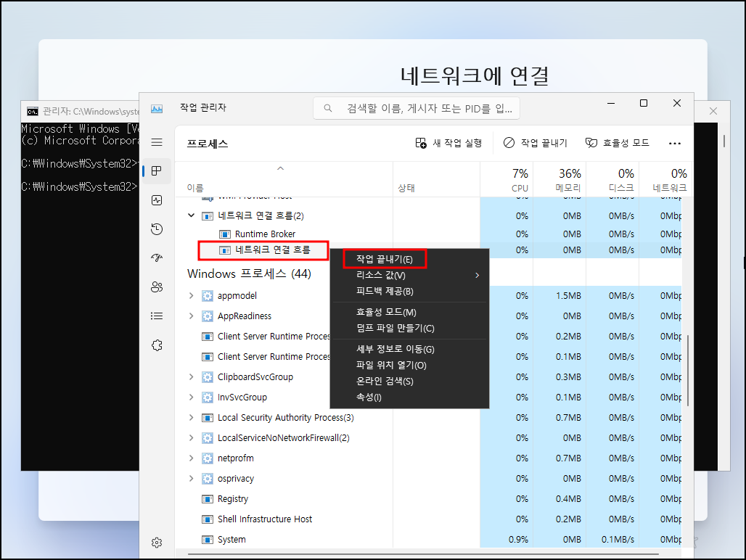Open Task Manager hamburger navigation menu
Screen dimensions: 746x560
click(157, 142)
